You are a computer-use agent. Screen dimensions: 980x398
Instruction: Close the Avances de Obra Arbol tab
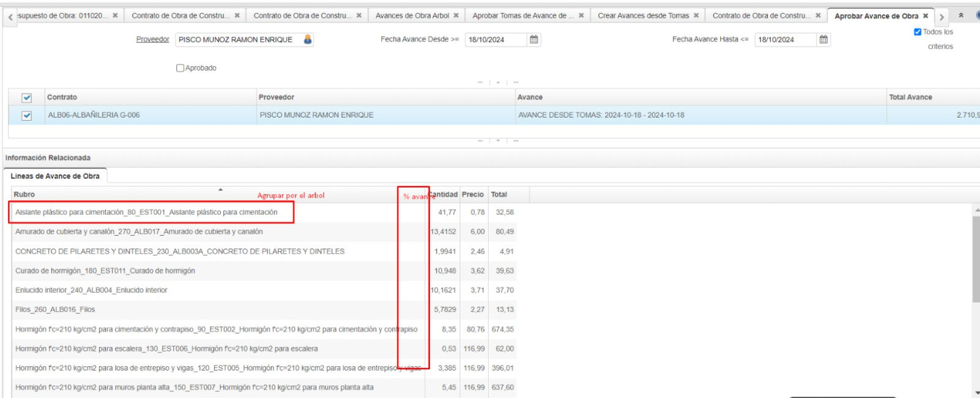pos(456,15)
